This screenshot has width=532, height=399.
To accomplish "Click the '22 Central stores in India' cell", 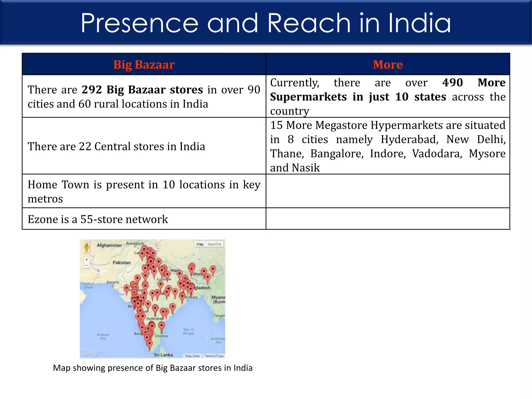I will [x=144, y=146].
